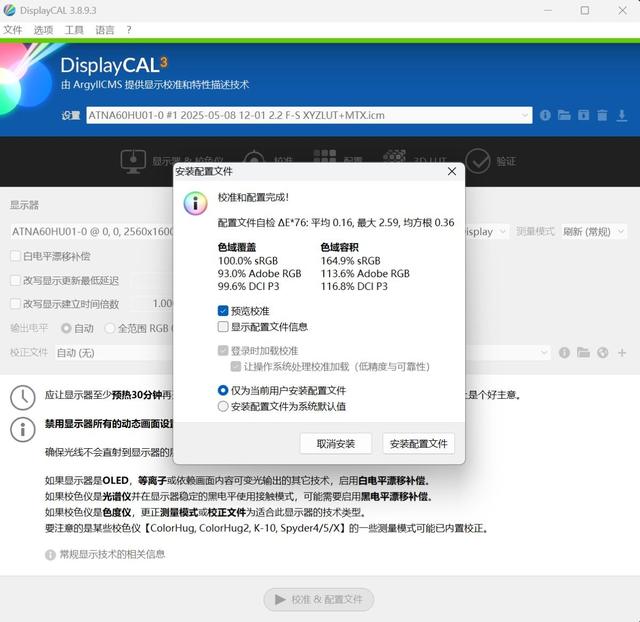Click the correction file info icon

click(x=564, y=353)
